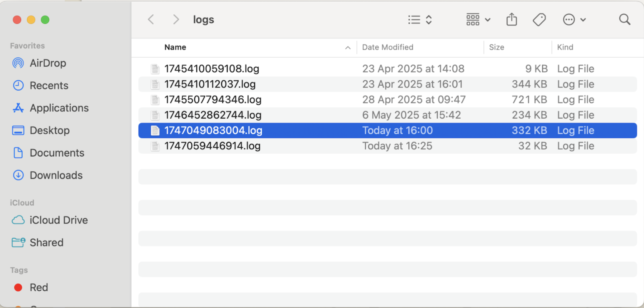
Task: Click file icon of 1747049083004.log
Action: 155,130
